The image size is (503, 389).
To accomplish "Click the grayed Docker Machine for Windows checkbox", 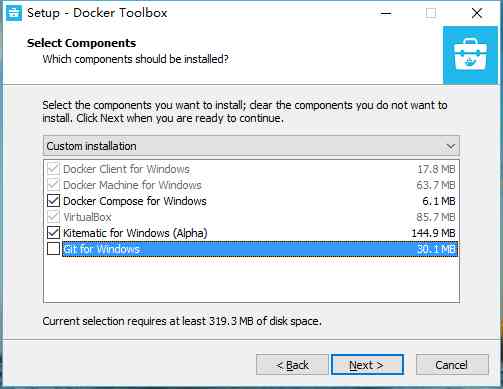I will tap(53, 185).
